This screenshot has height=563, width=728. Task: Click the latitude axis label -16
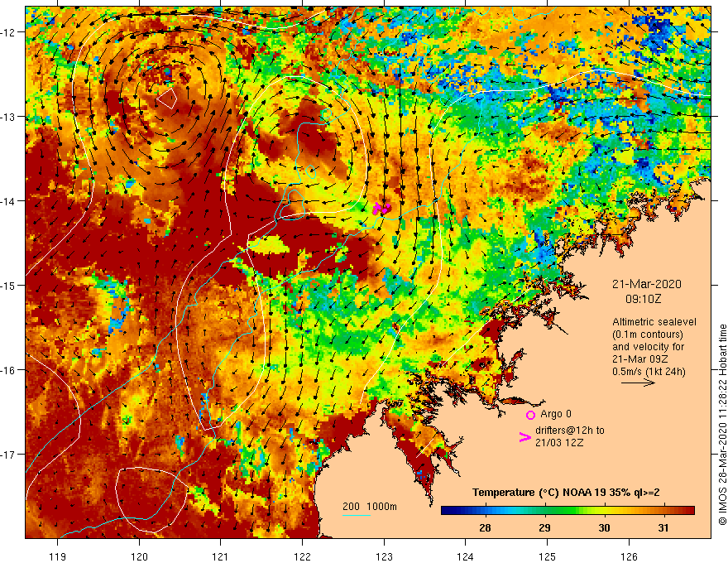8,370
